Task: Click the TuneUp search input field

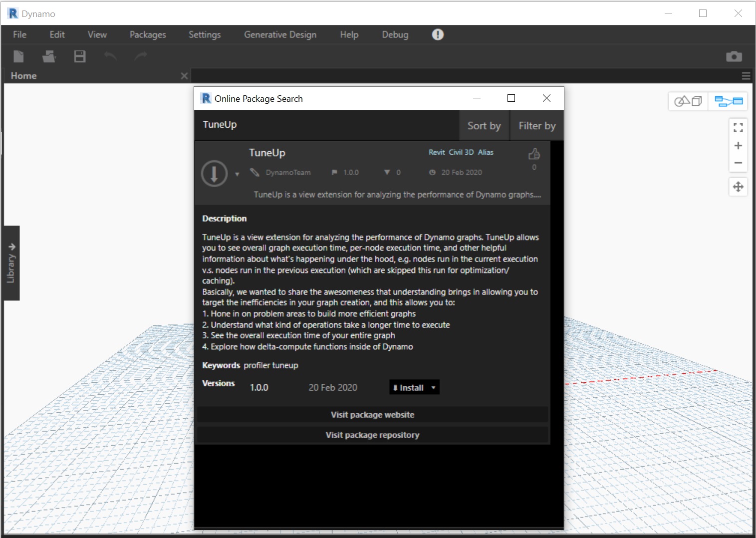Action: click(x=327, y=125)
